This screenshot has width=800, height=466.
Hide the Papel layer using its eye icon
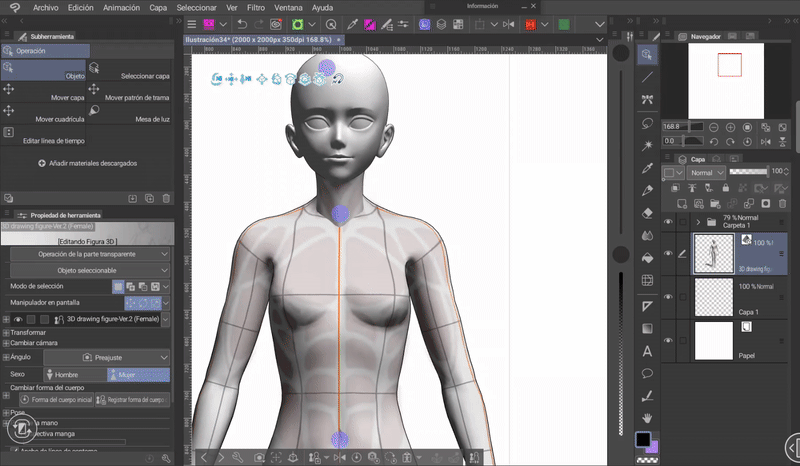point(669,341)
